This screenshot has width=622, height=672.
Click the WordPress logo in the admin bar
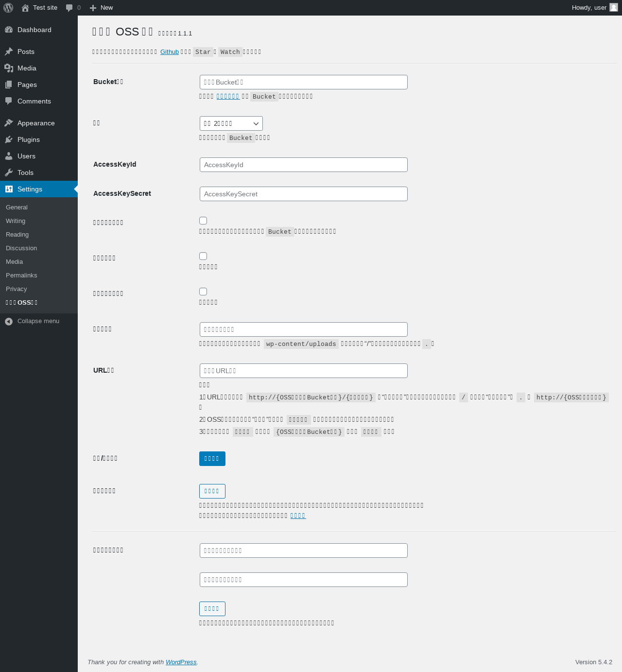click(x=8, y=8)
